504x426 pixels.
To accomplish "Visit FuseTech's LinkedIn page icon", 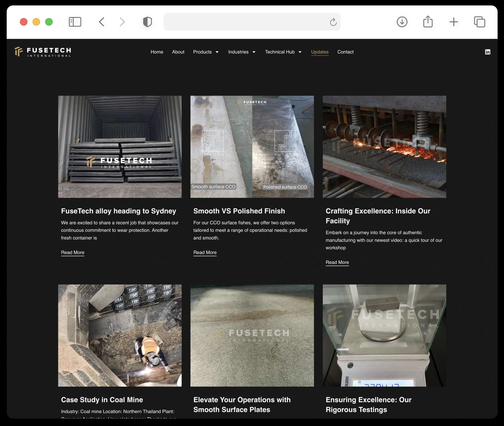I will tap(488, 52).
